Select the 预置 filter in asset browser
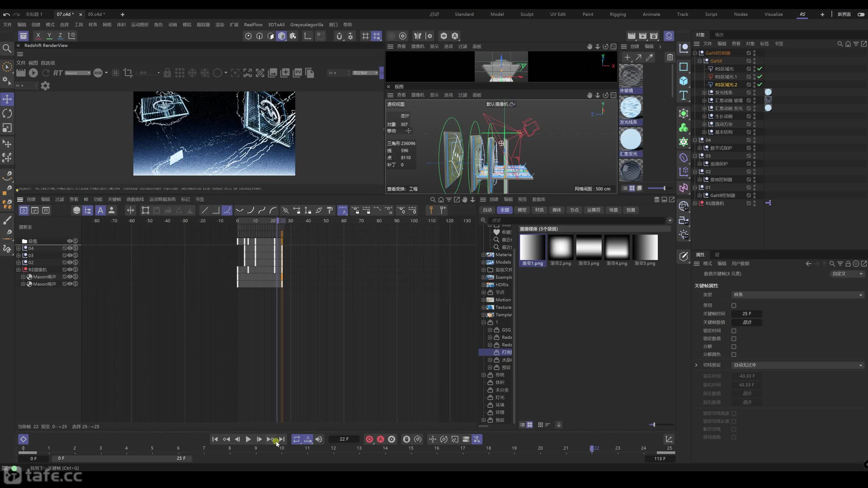 (631, 210)
